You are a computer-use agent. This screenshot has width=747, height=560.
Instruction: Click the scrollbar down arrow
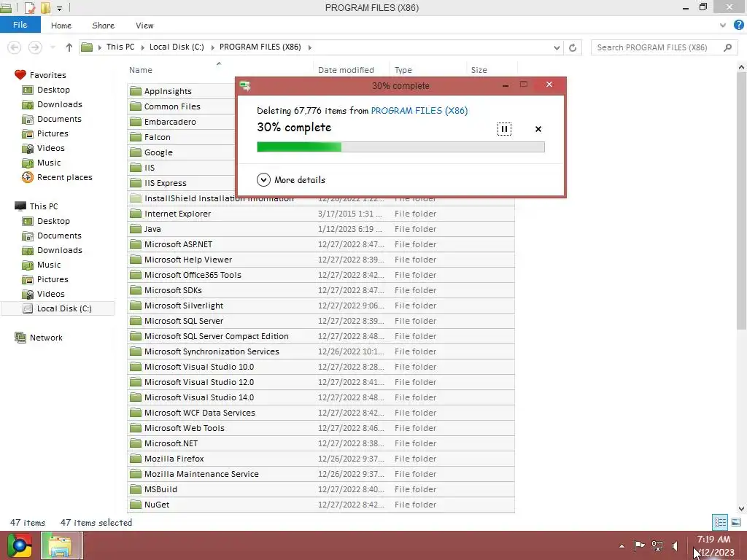click(x=741, y=508)
